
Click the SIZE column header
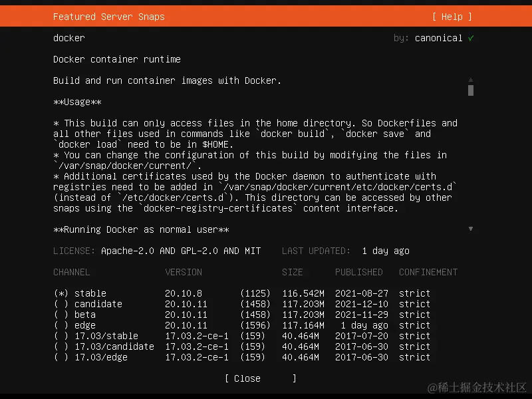[x=292, y=272]
